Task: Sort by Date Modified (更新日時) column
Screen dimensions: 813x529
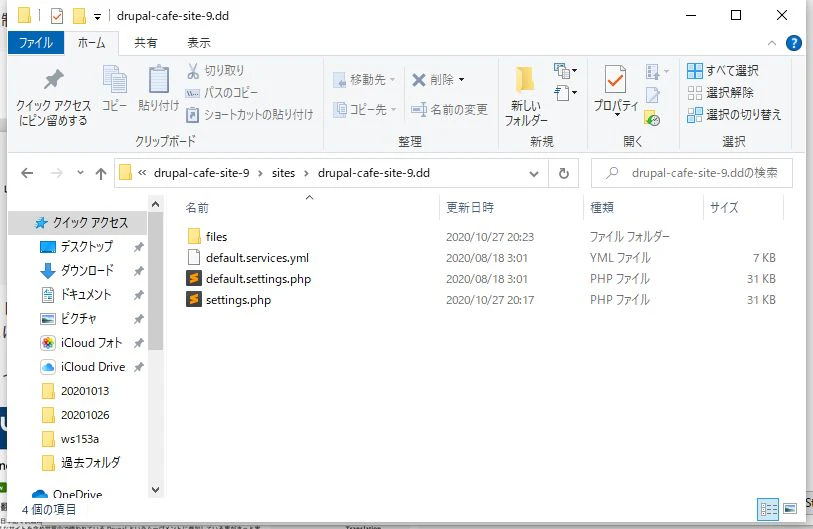Action: 511,208
